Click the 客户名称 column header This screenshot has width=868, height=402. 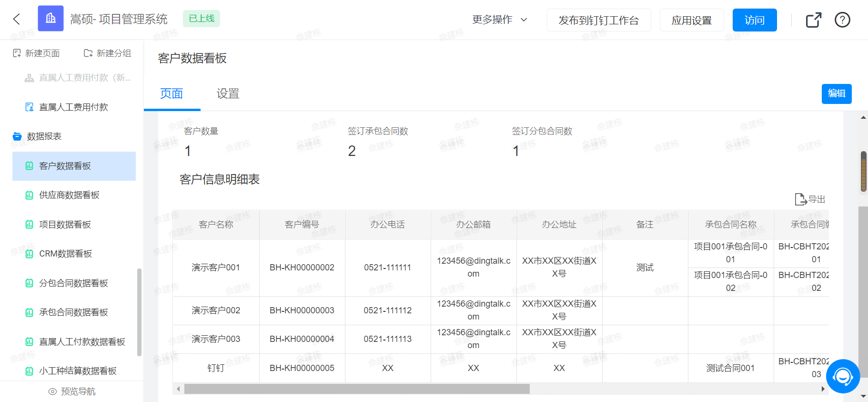coord(216,225)
